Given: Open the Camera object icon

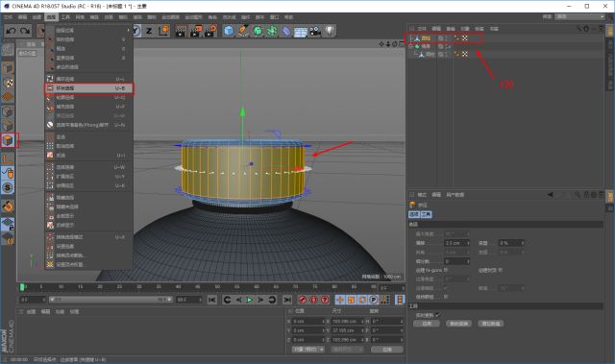Looking at the screenshot, I should coord(315,31).
